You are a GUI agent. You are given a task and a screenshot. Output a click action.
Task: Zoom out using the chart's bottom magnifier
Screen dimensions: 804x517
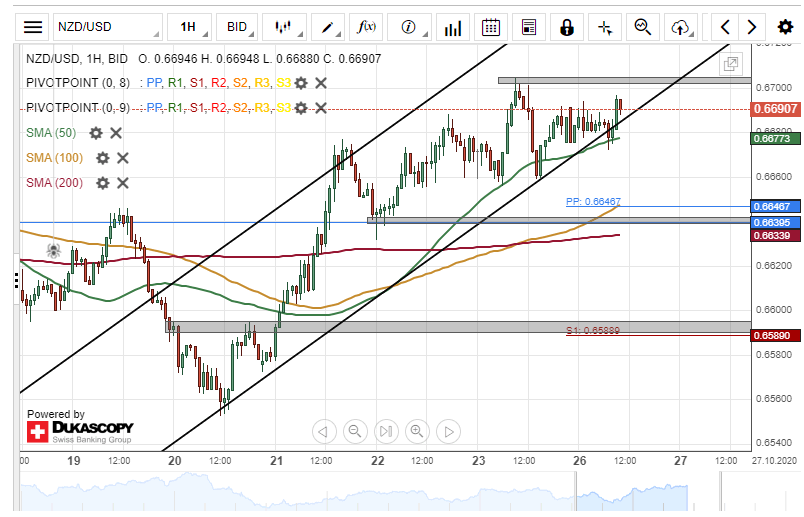pos(354,432)
